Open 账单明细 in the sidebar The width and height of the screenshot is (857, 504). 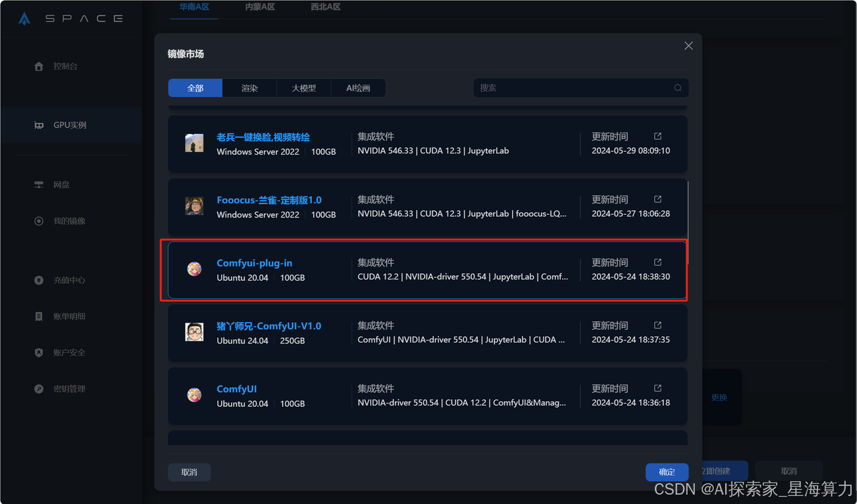[70, 317]
